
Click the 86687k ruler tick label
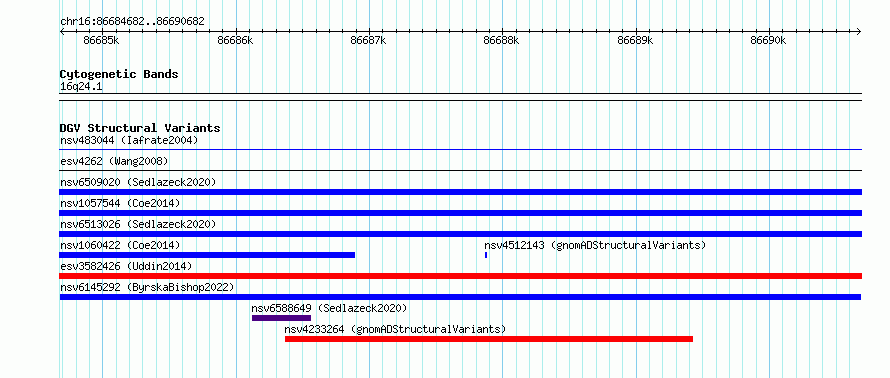coord(368,40)
